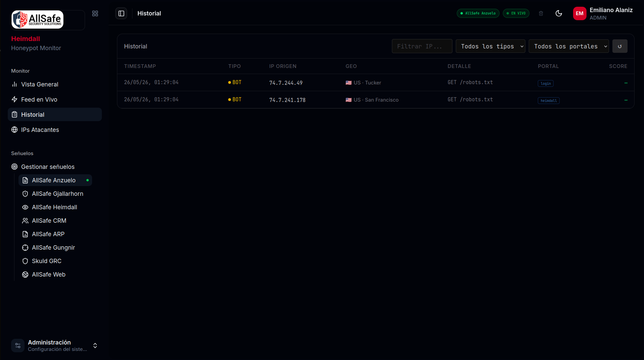Select AllSafe Gungnir honeypot
This screenshot has width=644, height=360.
(x=55, y=248)
